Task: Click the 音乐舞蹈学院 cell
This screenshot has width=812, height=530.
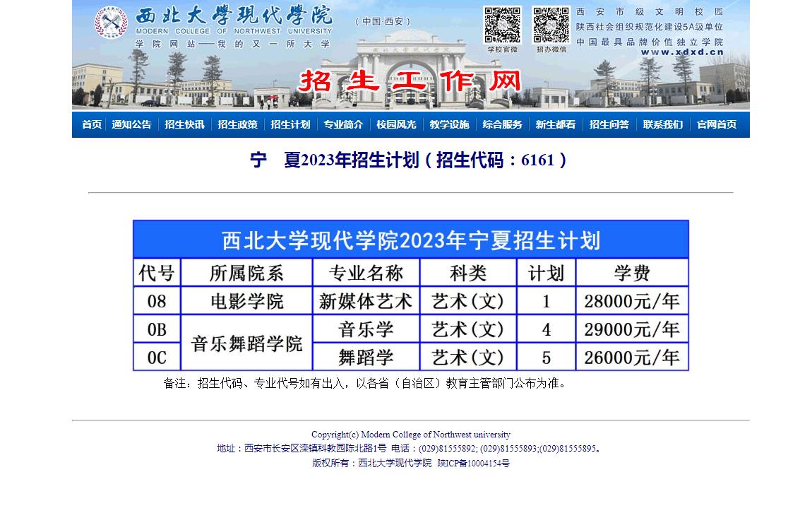Action: click(x=246, y=343)
